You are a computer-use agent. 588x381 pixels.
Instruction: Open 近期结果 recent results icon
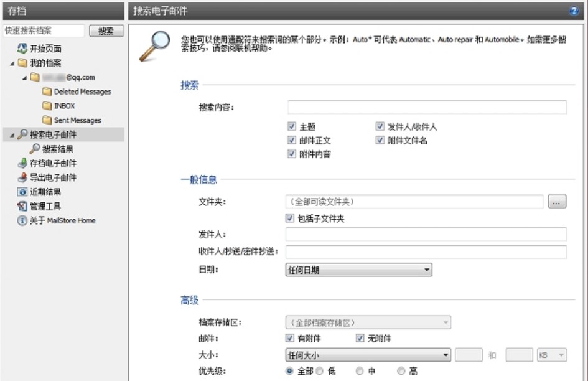22,192
